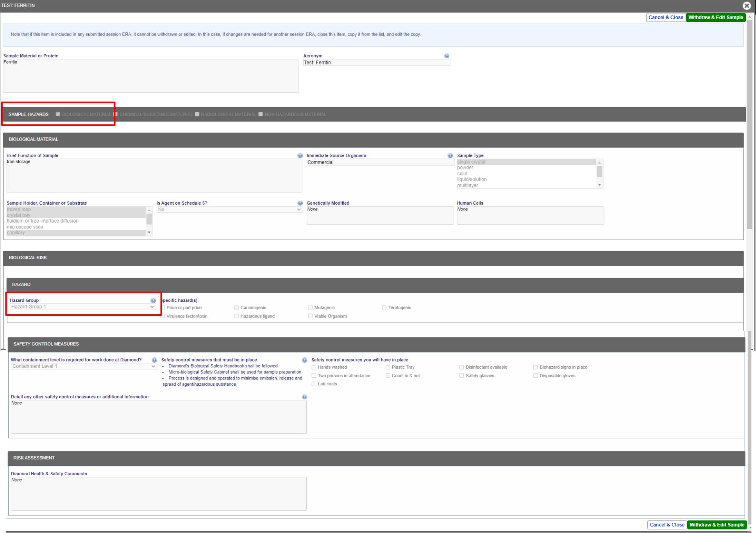
Task: Click help icon for safety measures in place
Action: tap(304, 360)
